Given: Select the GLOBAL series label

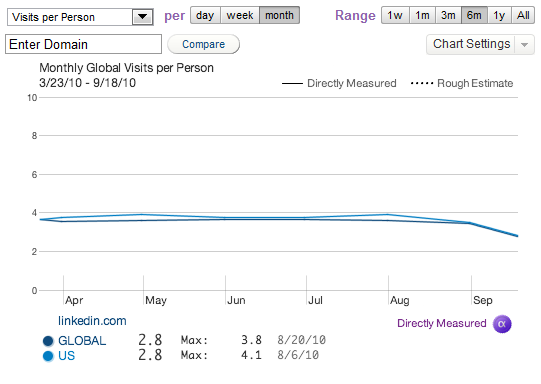Looking at the screenshot, I should coord(82,341).
